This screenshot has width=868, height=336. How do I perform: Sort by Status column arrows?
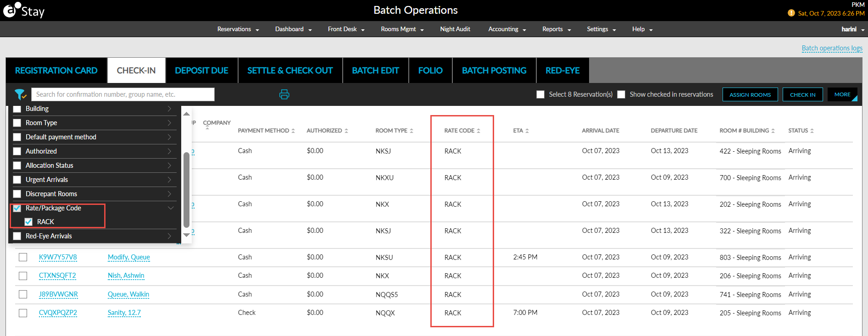tap(812, 131)
